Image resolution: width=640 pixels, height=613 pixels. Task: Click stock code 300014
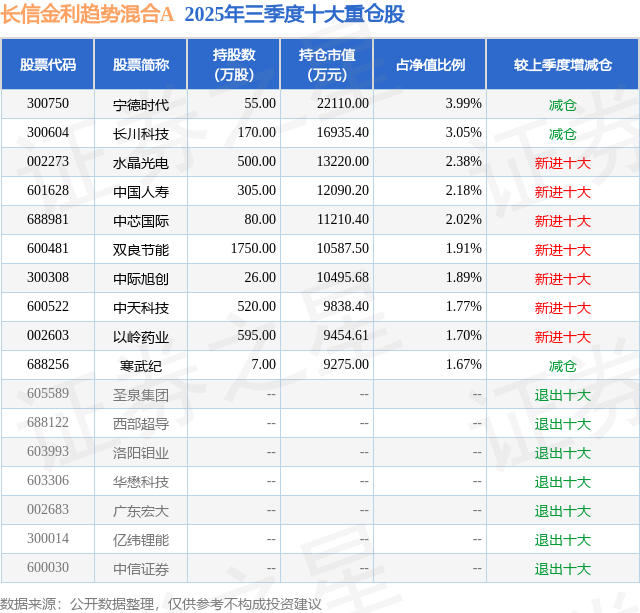click(x=48, y=538)
